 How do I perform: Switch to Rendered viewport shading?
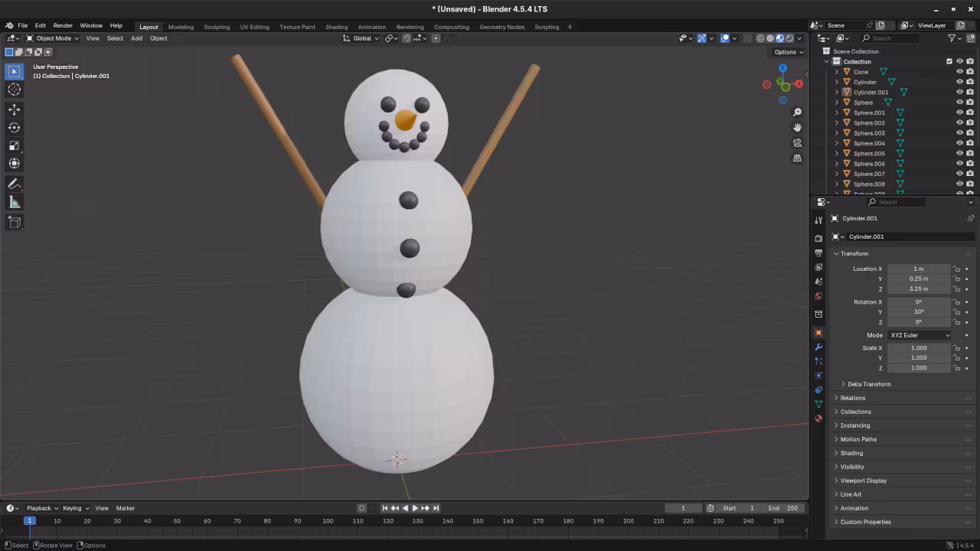click(789, 37)
